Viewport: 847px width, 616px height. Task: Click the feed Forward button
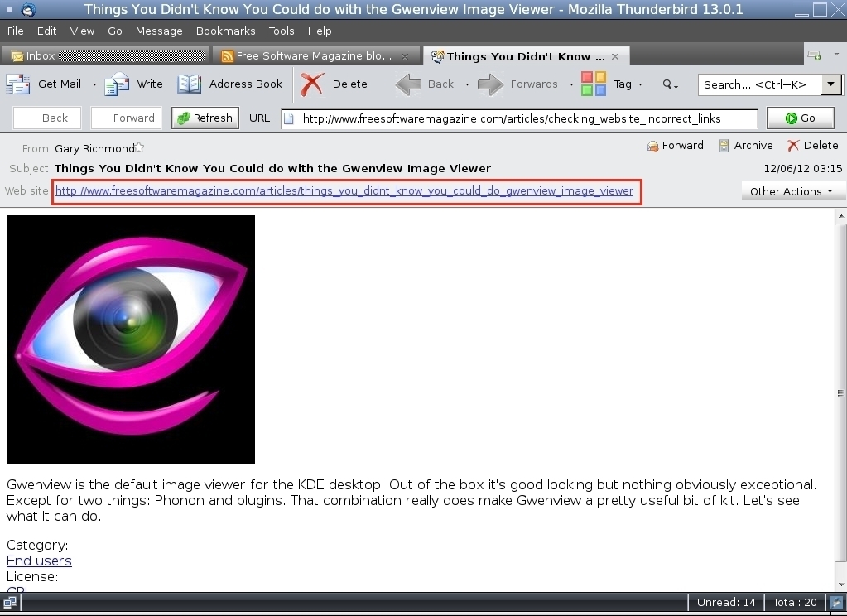pyautogui.click(x=127, y=118)
